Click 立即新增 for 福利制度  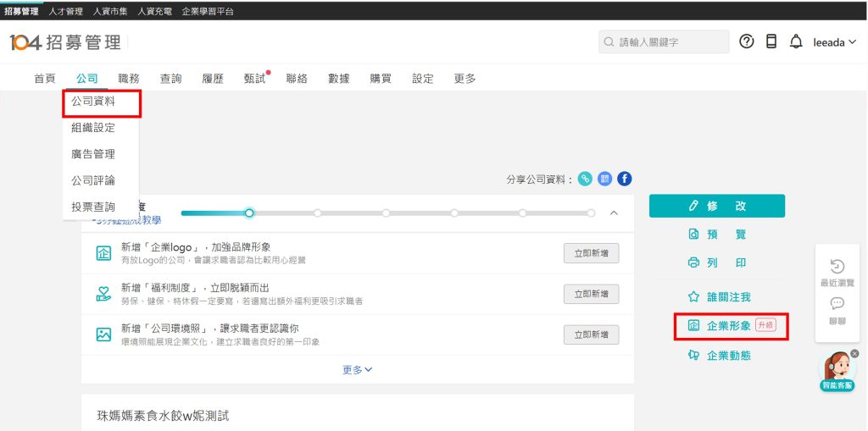pyautogui.click(x=591, y=294)
